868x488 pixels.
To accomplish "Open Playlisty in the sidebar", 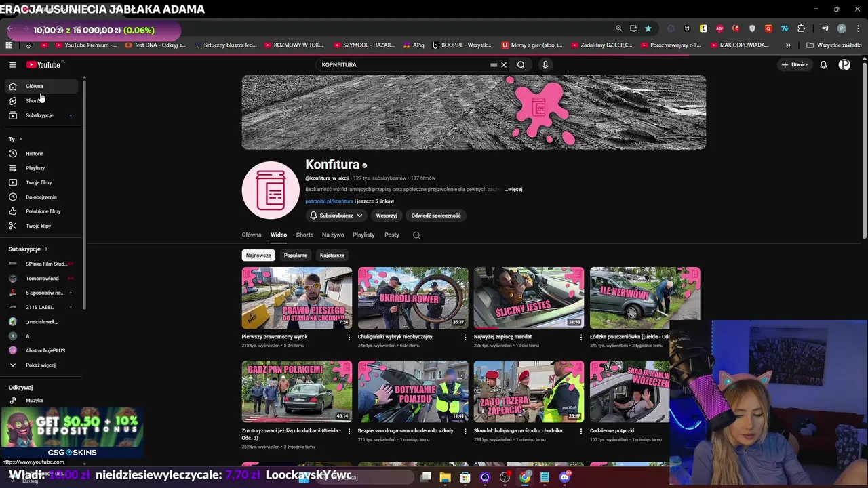I will [x=41, y=168].
